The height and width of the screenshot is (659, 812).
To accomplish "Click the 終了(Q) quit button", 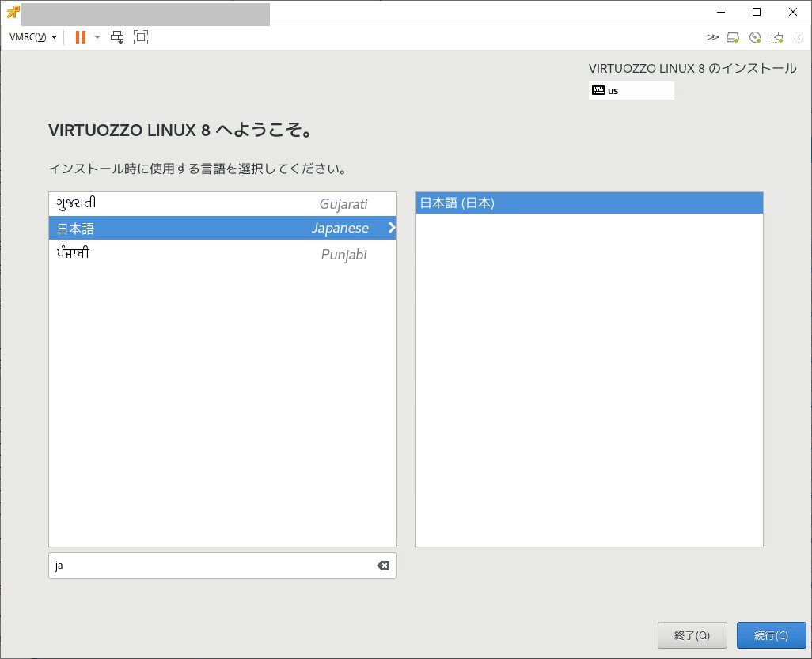I will point(692,635).
